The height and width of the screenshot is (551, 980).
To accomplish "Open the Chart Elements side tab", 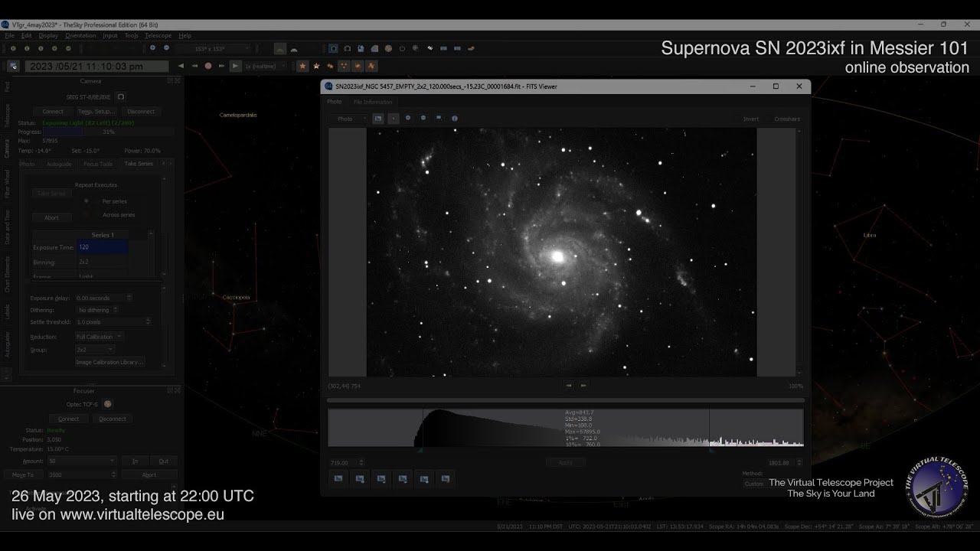I will 8,275.
